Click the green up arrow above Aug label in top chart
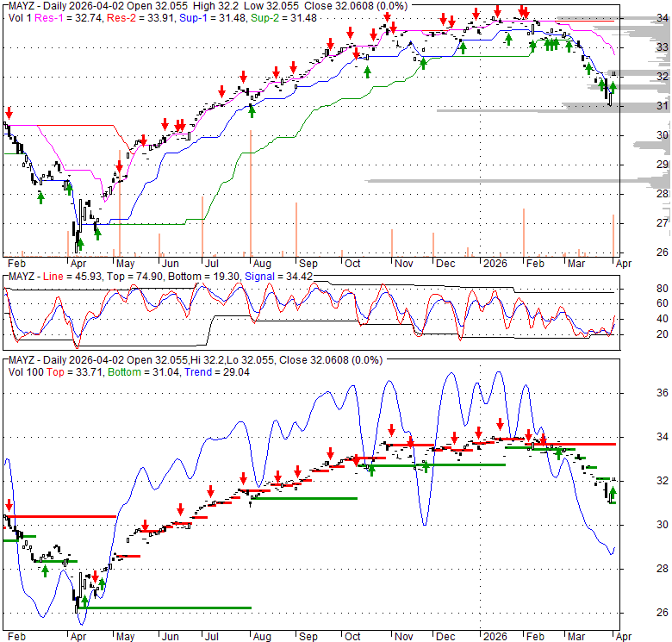 (252, 109)
